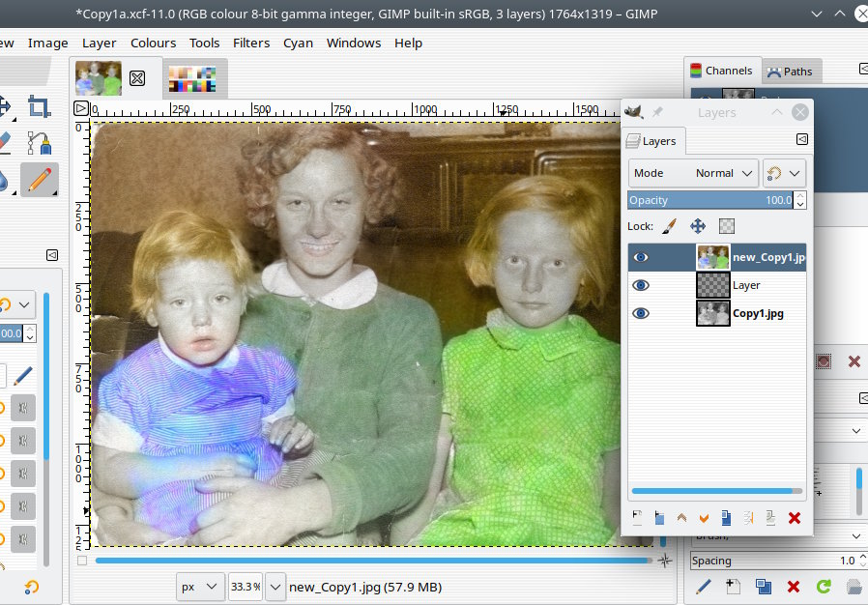Hide the Copy1.jpg layer
The width and height of the screenshot is (868, 605).
[x=641, y=313]
